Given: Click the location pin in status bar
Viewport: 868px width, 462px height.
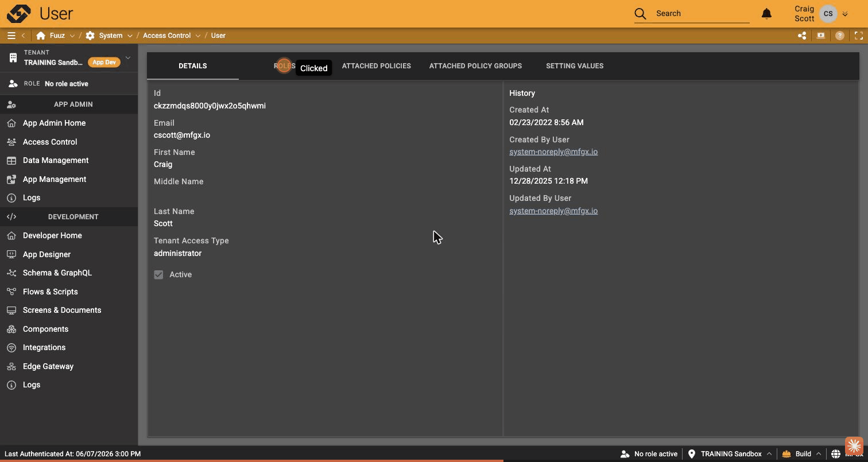Looking at the screenshot, I should (x=692, y=453).
